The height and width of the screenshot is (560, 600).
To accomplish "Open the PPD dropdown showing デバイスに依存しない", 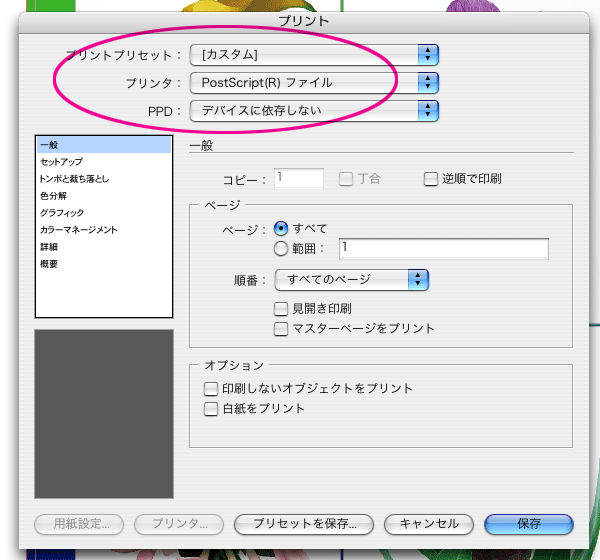I will pyautogui.click(x=314, y=111).
